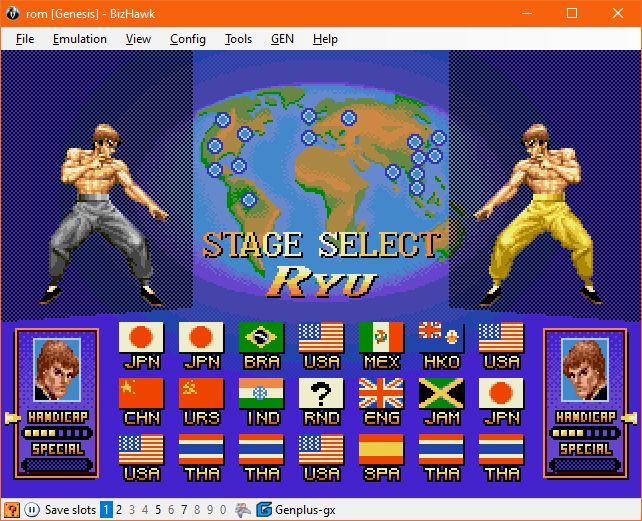
Task: Close the BizHawk window
Action: click(618, 14)
